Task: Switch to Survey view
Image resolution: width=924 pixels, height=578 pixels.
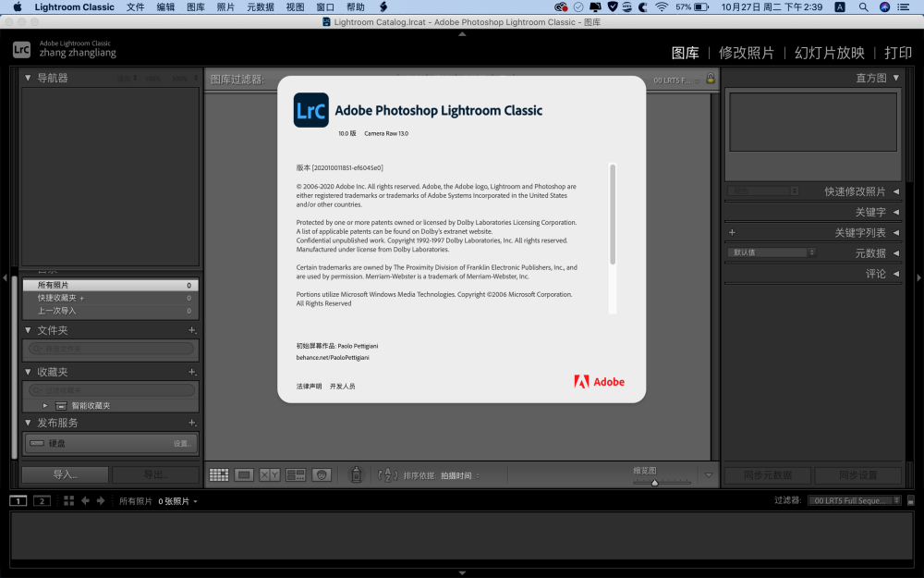Action: (296, 474)
